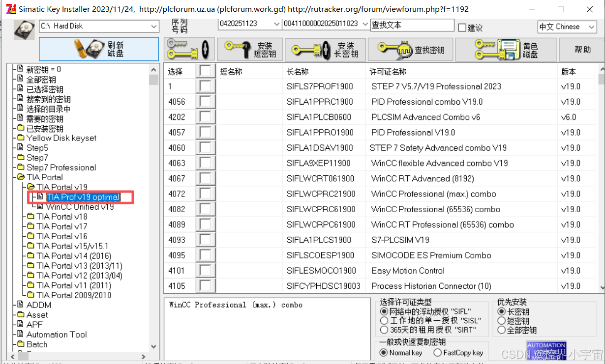
Task: Click tree panel scrollbar down arrow
Action: [153, 346]
